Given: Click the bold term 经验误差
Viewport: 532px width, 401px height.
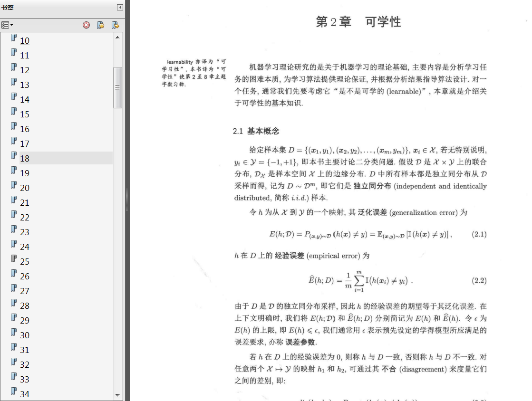Looking at the screenshot, I should point(290,256).
